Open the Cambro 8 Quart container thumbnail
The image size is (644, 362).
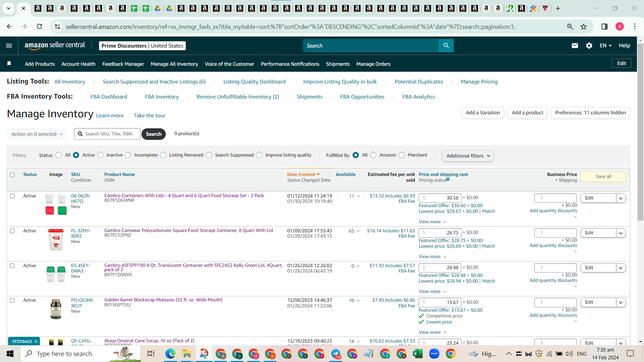coord(56,240)
